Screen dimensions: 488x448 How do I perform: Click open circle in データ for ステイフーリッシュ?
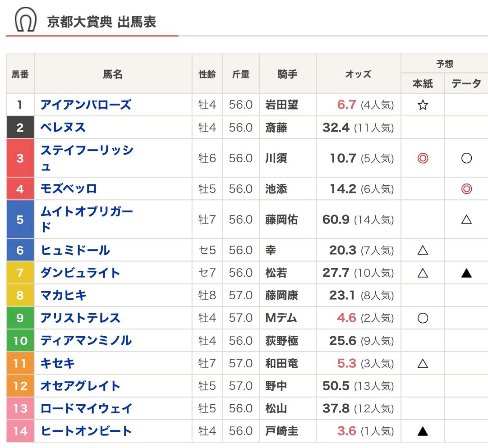[466, 158]
